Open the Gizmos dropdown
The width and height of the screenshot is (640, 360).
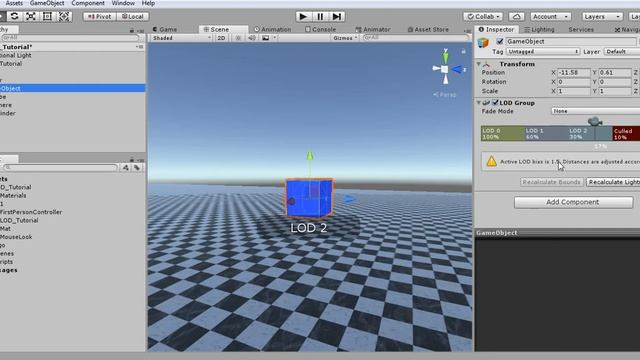coord(345,38)
